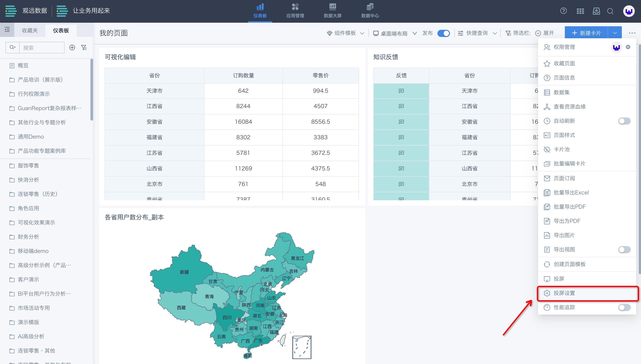Collapse the sidebar with the menu-fold icon

tap(7, 30)
